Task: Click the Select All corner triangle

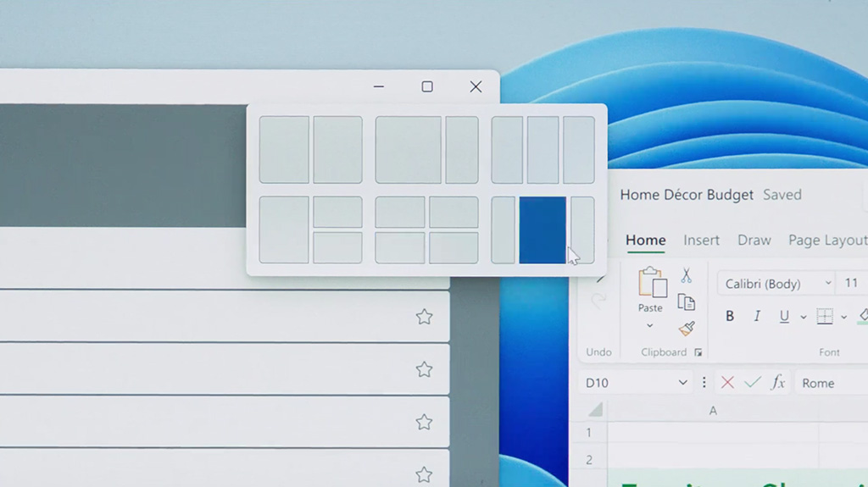Action: coord(596,410)
